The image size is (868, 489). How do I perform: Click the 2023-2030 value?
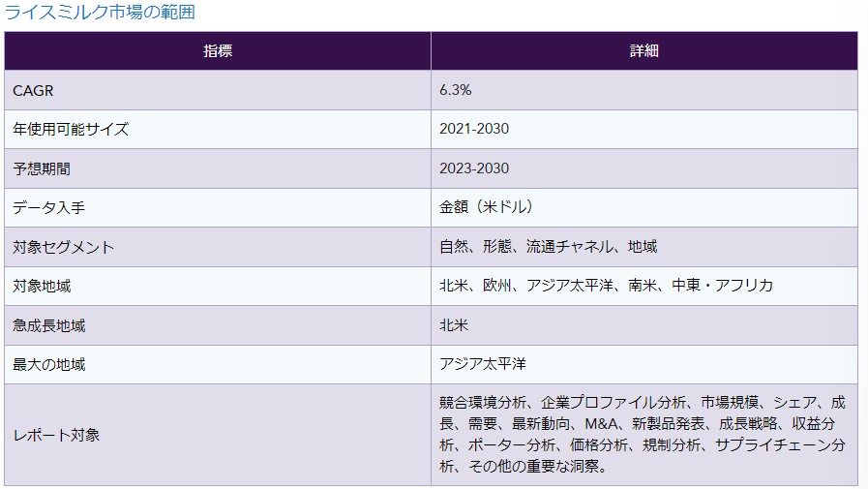tap(474, 168)
